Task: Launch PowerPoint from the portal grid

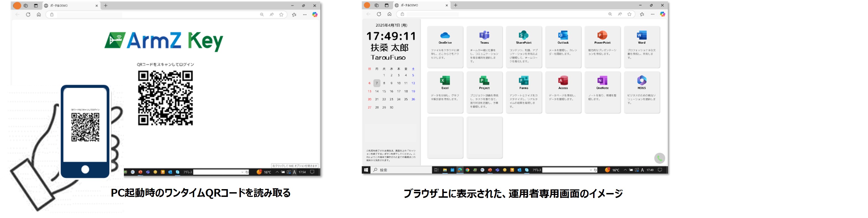Action: tap(603, 47)
